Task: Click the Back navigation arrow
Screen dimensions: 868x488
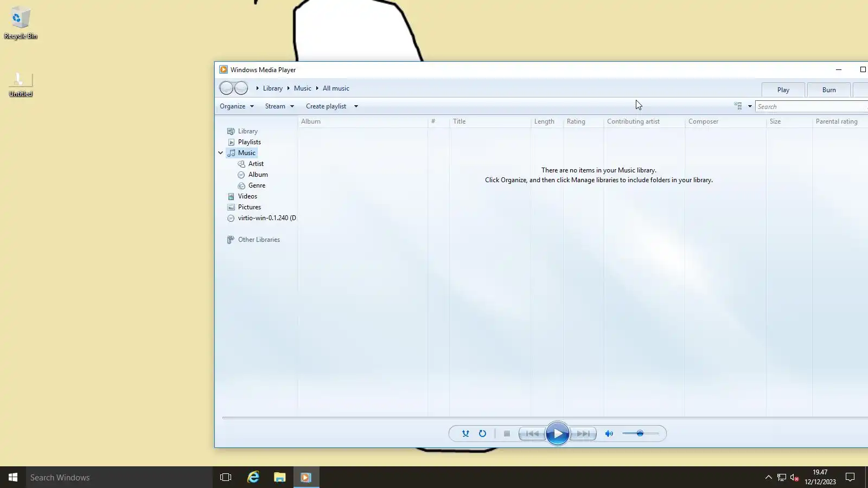Action: [x=226, y=88]
